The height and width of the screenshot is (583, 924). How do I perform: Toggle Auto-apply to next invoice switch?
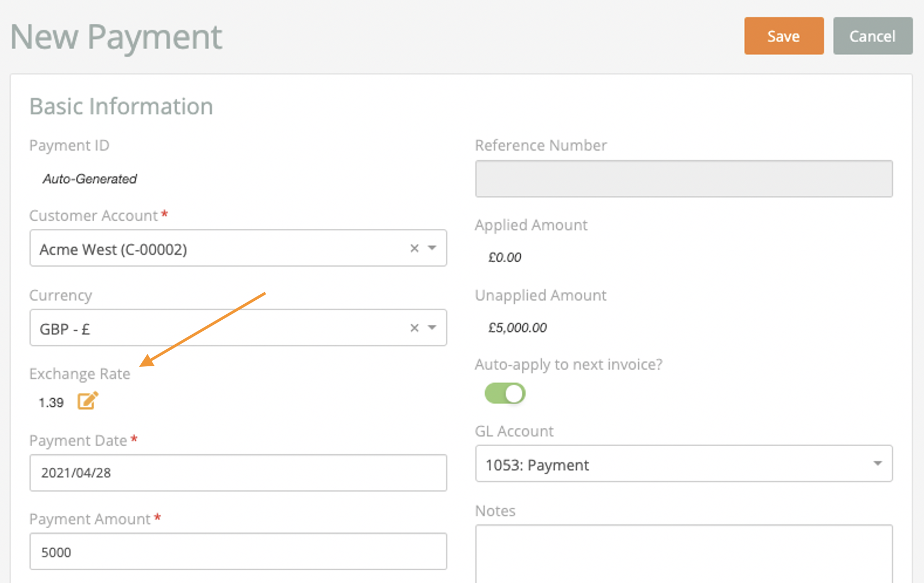505,393
